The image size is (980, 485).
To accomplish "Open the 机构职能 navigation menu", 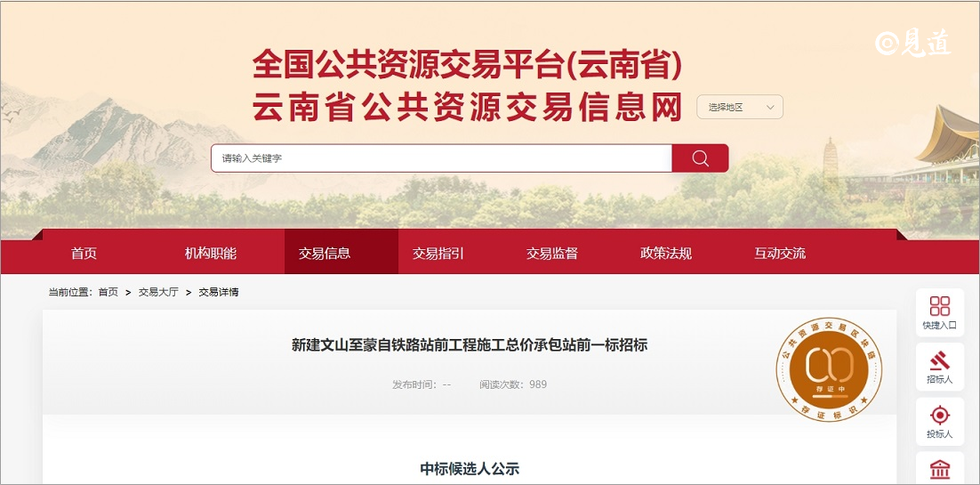I will click(x=211, y=254).
